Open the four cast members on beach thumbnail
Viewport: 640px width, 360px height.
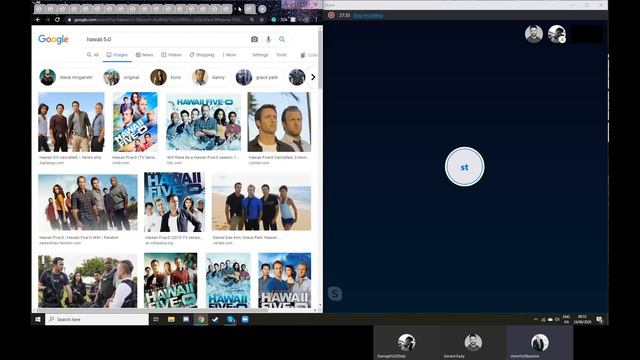261,202
